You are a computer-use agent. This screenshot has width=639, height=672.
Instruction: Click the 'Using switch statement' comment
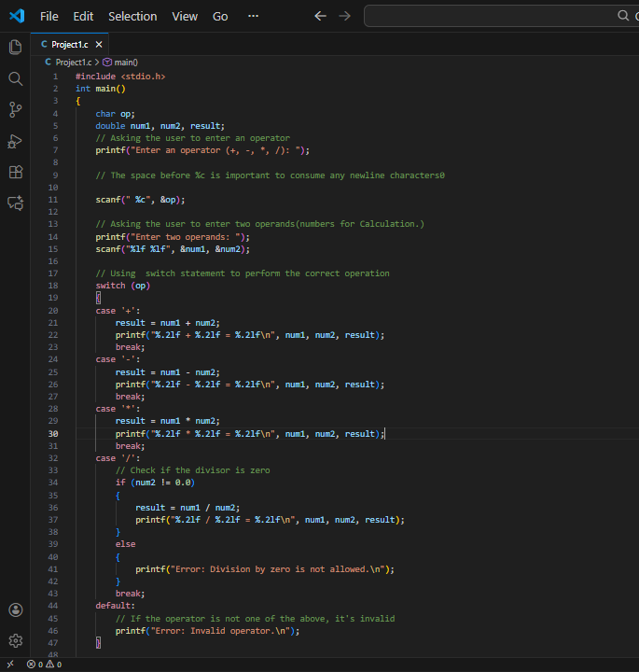click(243, 273)
